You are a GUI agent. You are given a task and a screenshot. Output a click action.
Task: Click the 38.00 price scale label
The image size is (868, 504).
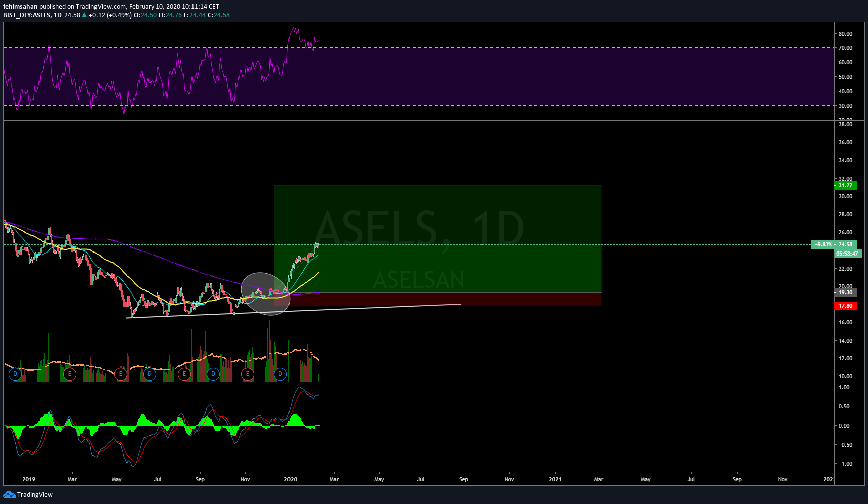(x=845, y=124)
